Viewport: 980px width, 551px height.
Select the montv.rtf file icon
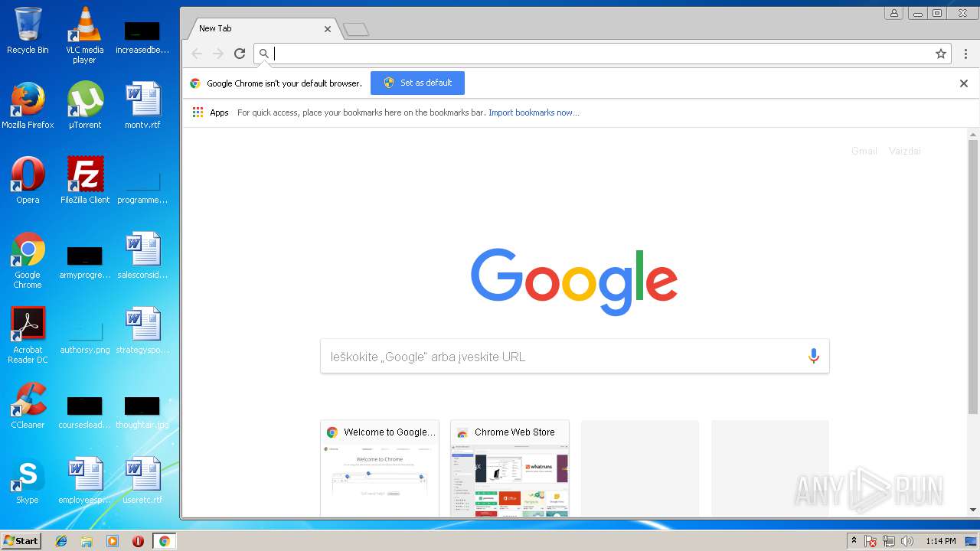click(x=142, y=106)
